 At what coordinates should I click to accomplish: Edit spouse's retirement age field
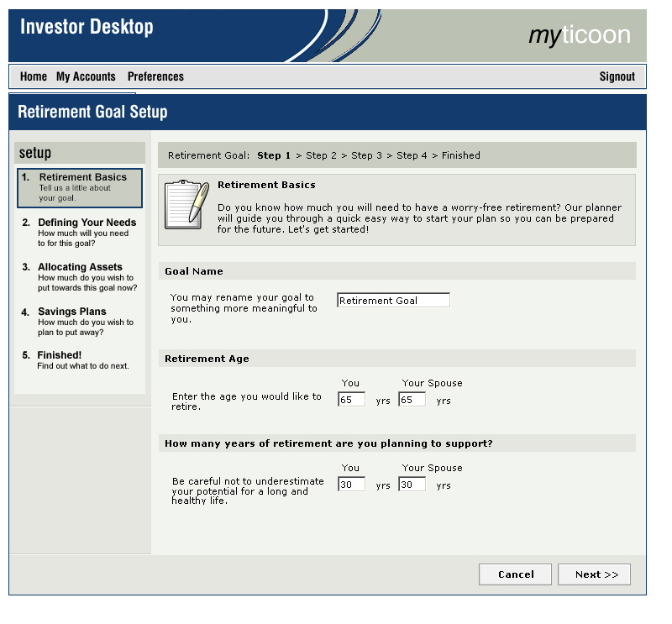coord(412,400)
